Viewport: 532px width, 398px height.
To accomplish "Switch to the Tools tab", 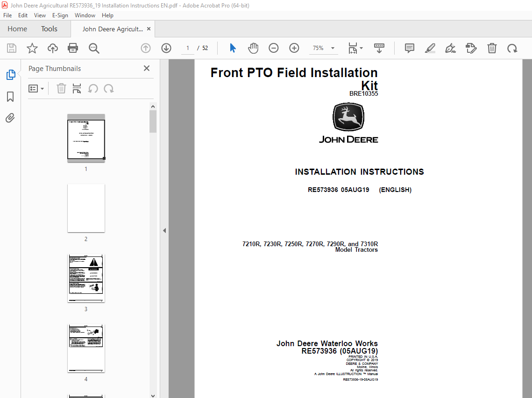I will coord(49,29).
